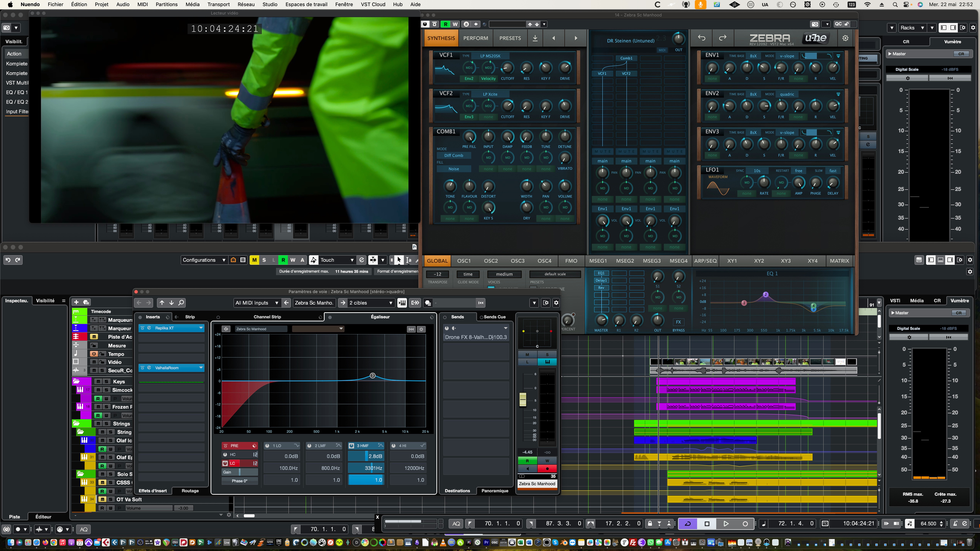
Task: Disable the LC low-cut filter
Action: tap(225, 463)
